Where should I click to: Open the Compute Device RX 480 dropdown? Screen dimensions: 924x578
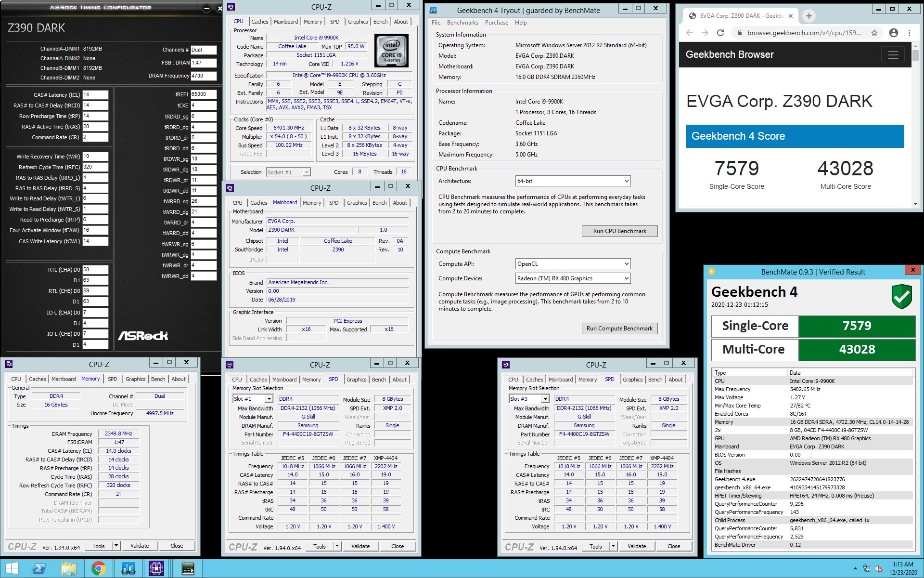tap(573, 278)
